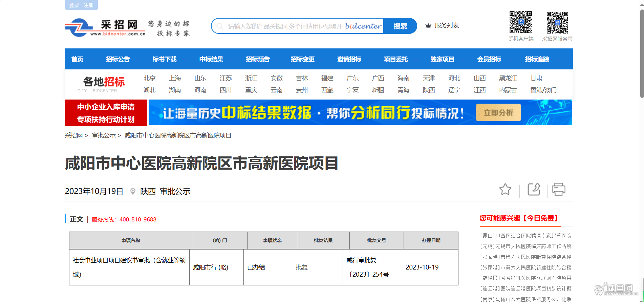
Task: Click the 手机客户端 QR code
Action: tap(521, 22)
